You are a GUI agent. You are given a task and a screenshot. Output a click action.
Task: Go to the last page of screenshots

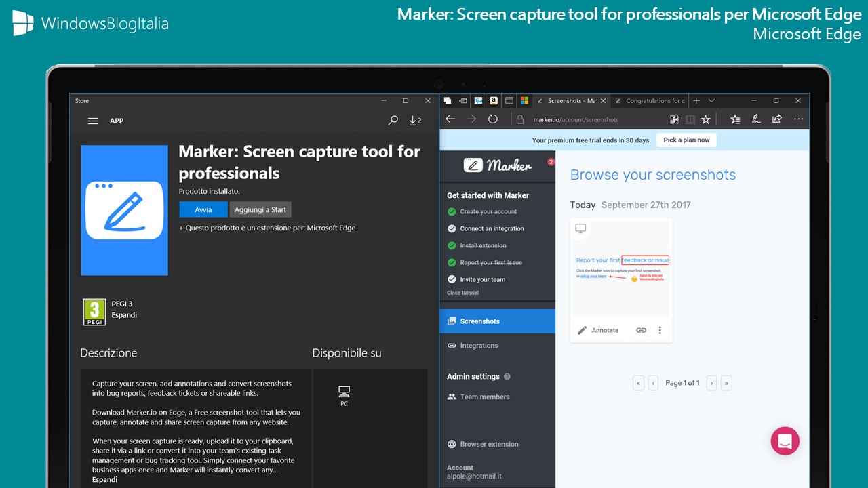pyautogui.click(x=726, y=383)
